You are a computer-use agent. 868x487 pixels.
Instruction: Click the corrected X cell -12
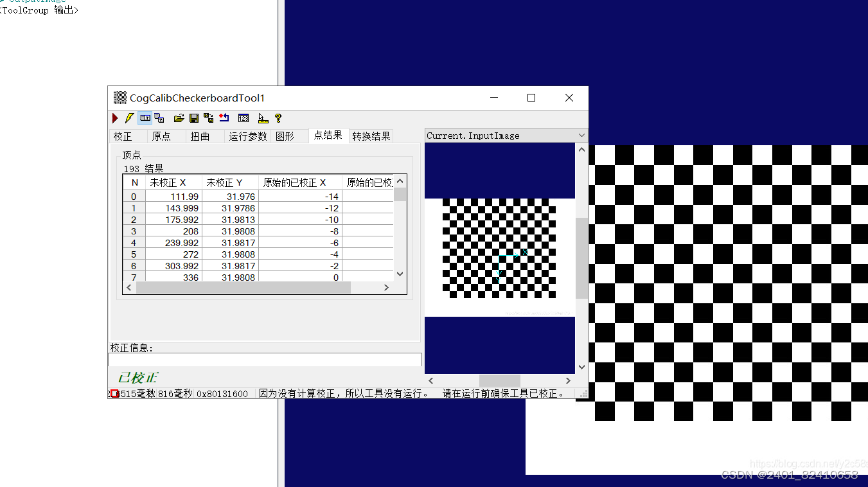point(300,208)
